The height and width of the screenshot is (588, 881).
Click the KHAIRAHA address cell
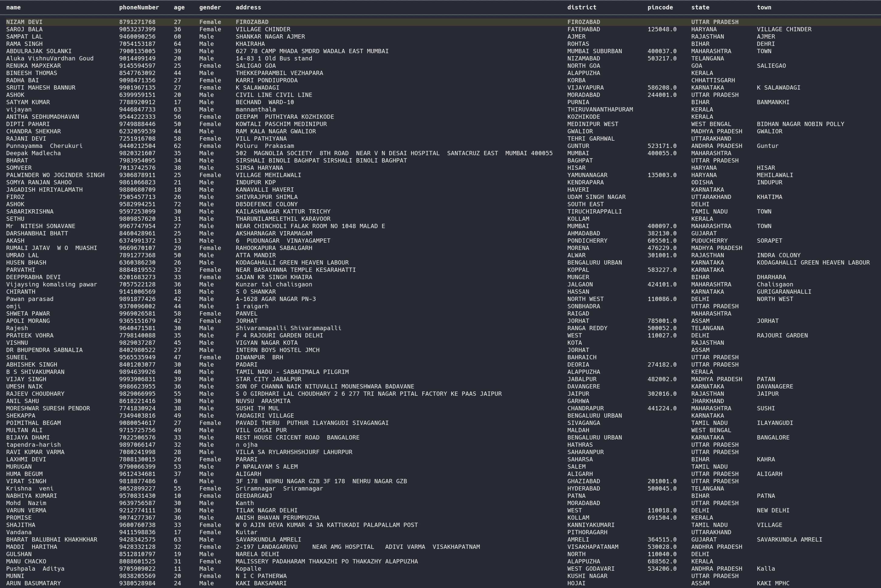tap(250, 44)
